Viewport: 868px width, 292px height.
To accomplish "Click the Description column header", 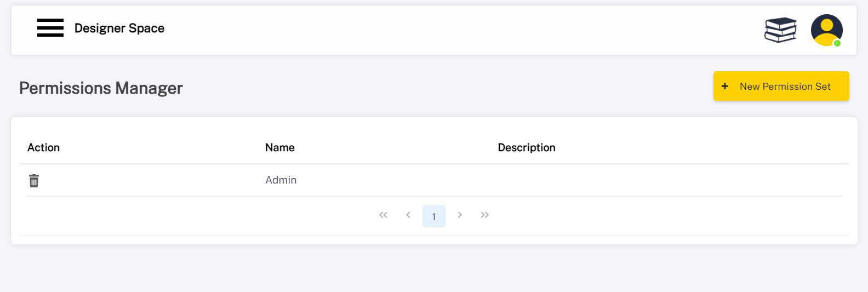I will coord(526,147).
